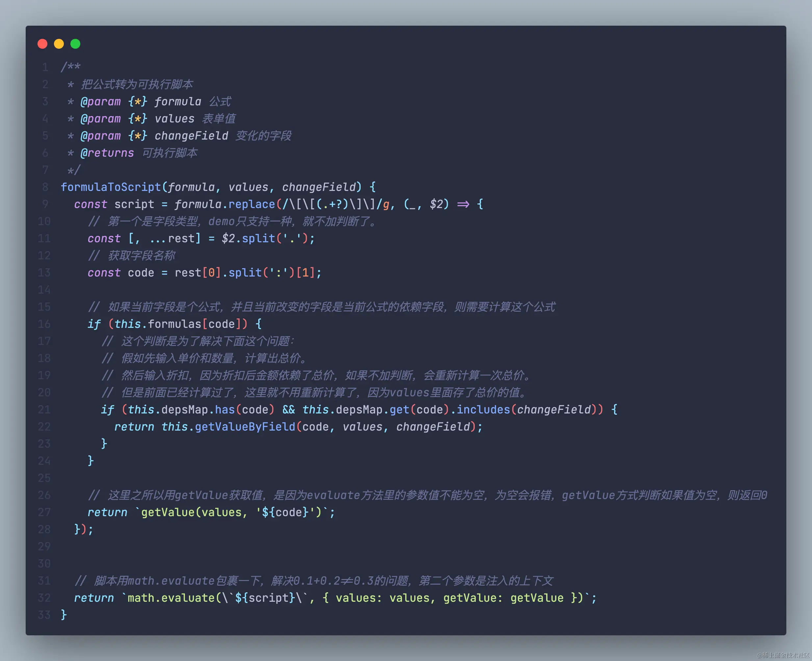
Task: Click the math.evaluate template string
Action: [x=171, y=597]
